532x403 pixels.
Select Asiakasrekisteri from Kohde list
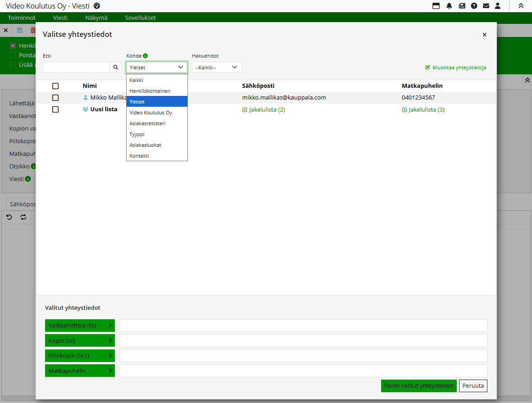coord(147,123)
